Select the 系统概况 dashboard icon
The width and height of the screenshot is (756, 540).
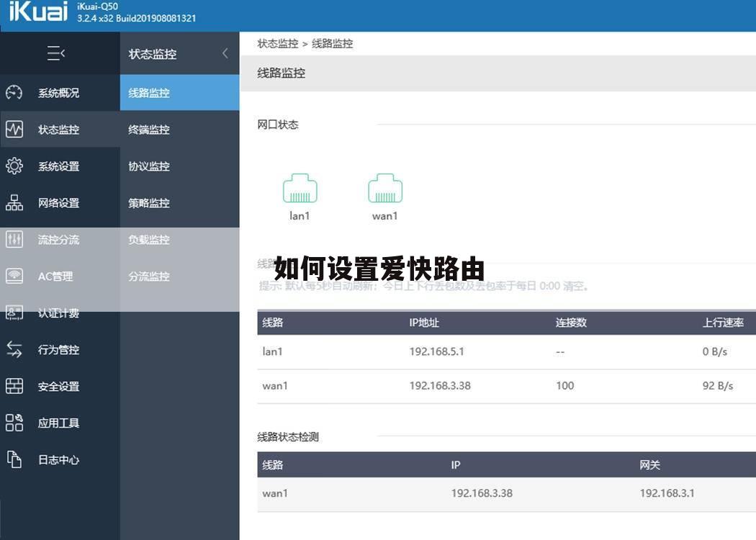[x=14, y=92]
